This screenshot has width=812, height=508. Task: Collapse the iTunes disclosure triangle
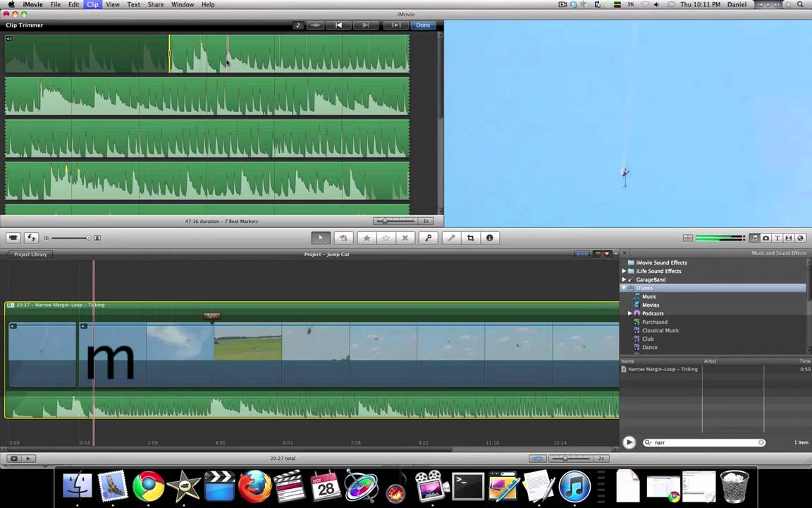pyautogui.click(x=624, y=288)
